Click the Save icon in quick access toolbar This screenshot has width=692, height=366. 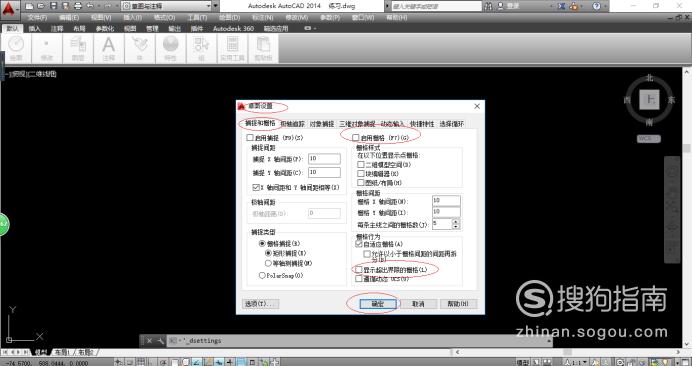point(53,6)
